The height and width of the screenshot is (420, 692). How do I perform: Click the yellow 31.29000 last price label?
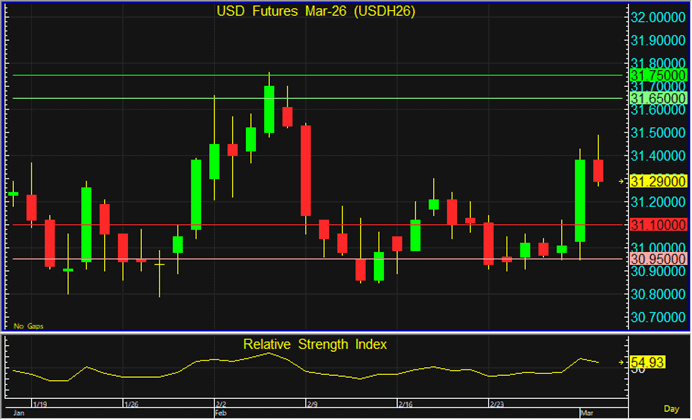(658, 181)
